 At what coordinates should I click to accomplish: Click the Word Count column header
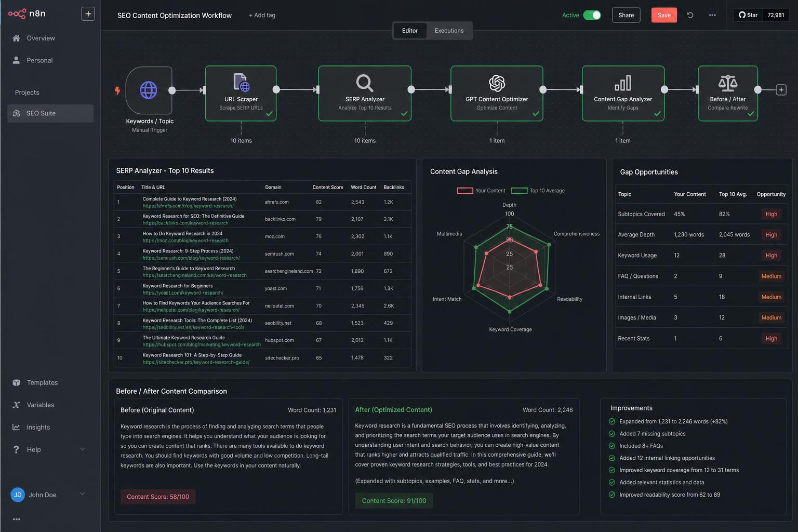pos(364,187)
